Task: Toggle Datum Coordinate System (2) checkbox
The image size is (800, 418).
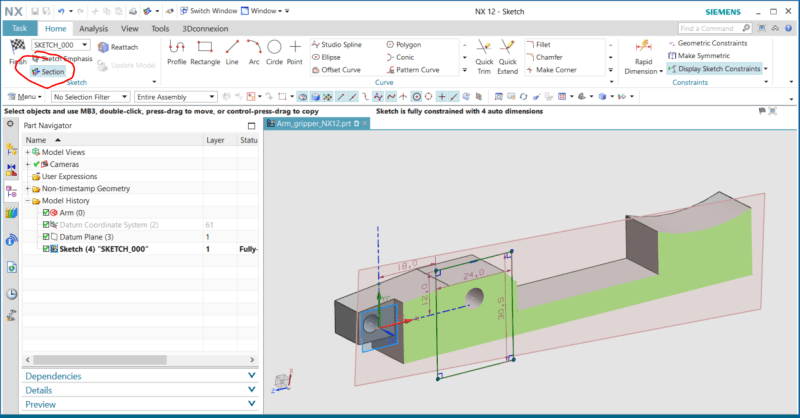Action: point(46,225)
